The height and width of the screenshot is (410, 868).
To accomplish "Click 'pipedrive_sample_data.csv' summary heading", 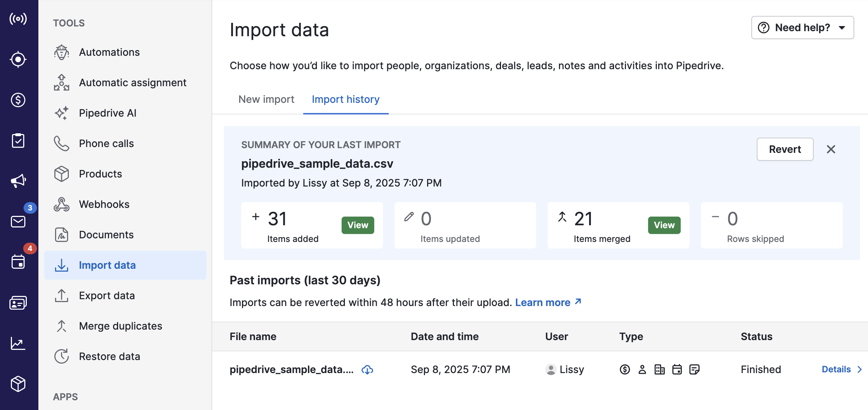I will (x=317, y=164).
